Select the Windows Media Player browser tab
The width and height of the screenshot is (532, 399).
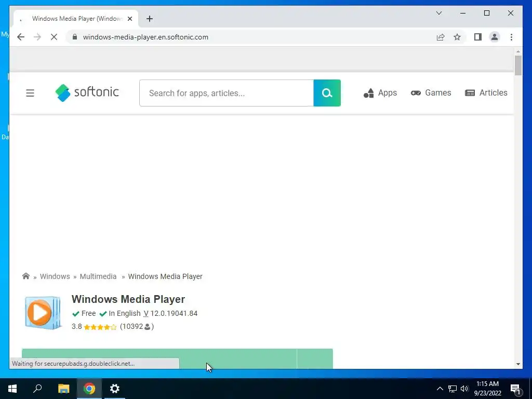pos(76,19)
